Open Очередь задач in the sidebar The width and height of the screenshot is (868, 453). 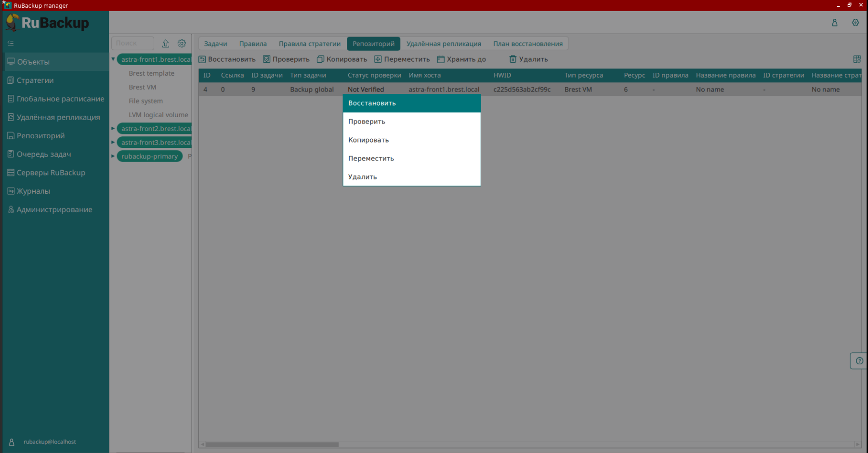click(x=44, y=154)
